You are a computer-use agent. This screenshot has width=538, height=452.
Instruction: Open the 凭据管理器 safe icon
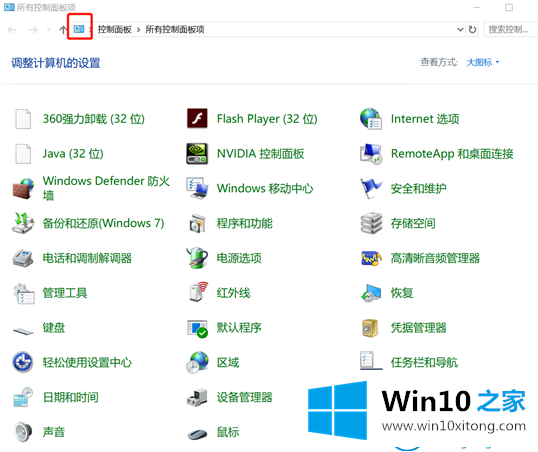370,328
